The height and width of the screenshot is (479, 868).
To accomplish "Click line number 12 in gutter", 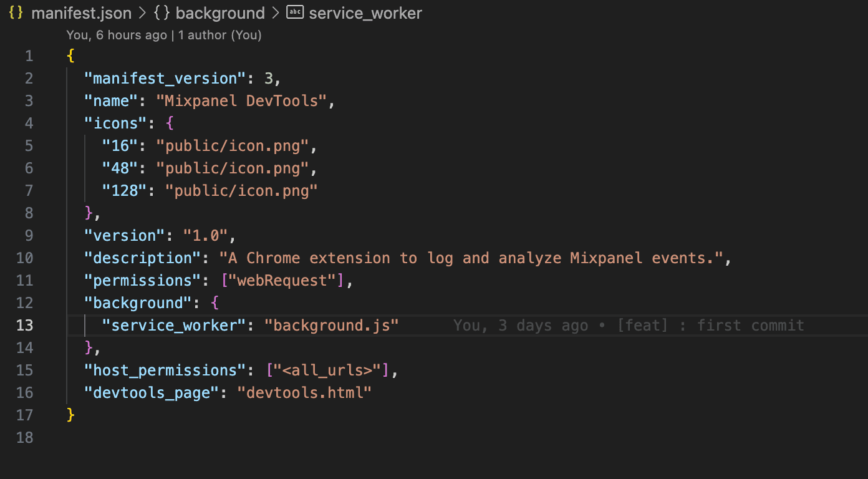I will pyautogui.click(x=25, y=303).
